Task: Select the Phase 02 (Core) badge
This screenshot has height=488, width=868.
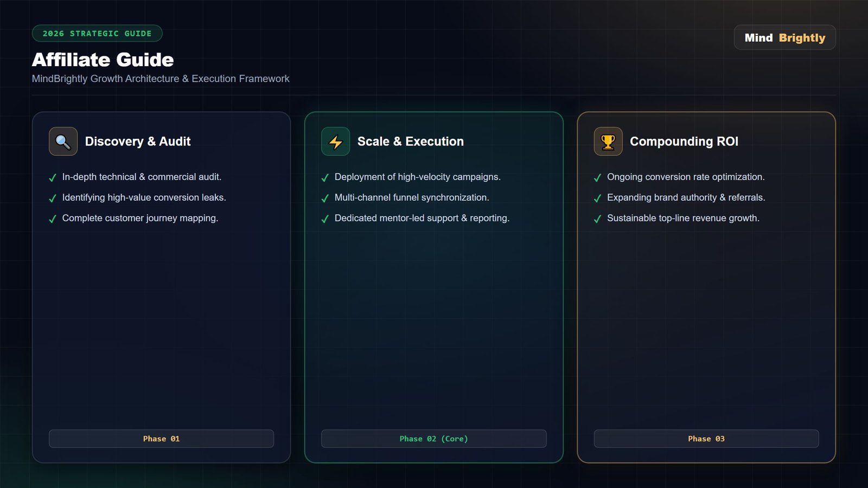Action: (433, 439)
